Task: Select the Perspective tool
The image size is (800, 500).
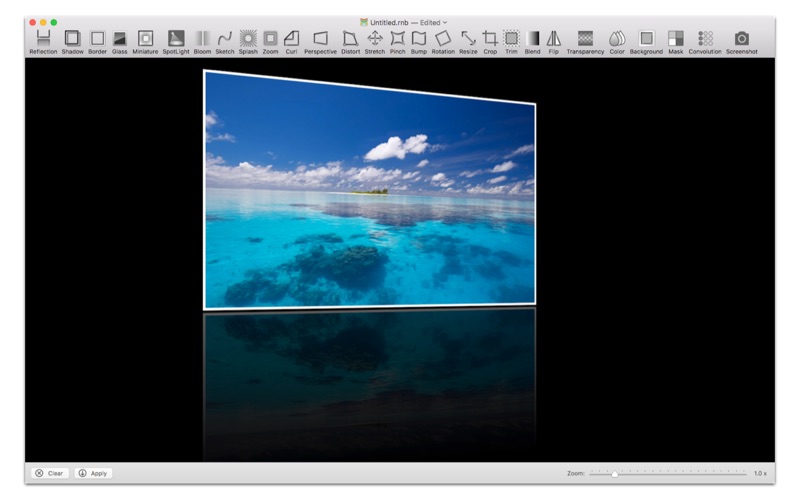Action: click(x=320, y=42)
